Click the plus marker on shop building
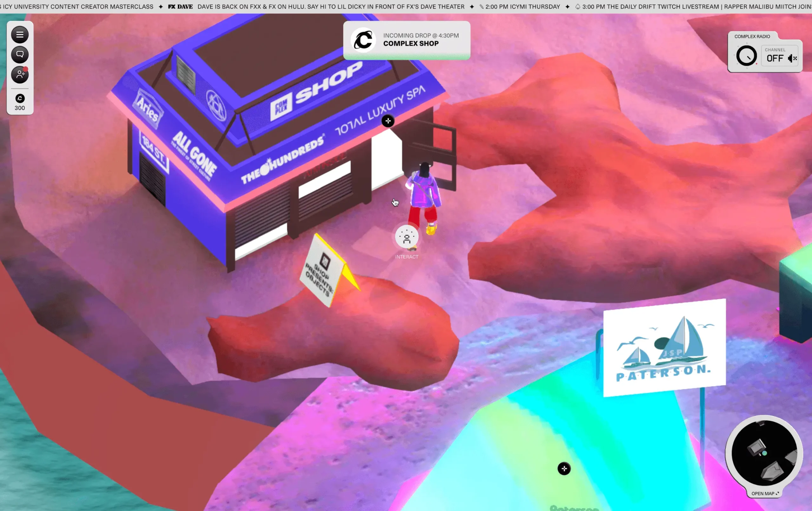This screenshot has height=511, width=812. tap(388, 121)
